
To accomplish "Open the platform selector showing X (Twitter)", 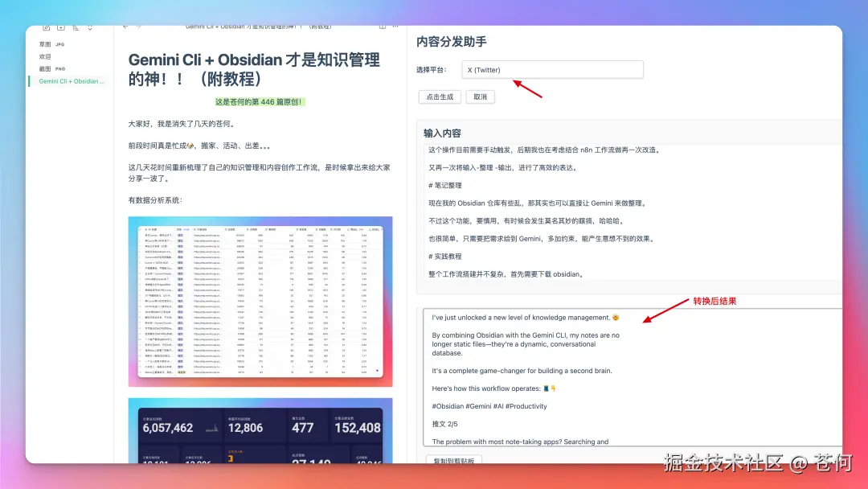I will [552, 69].
